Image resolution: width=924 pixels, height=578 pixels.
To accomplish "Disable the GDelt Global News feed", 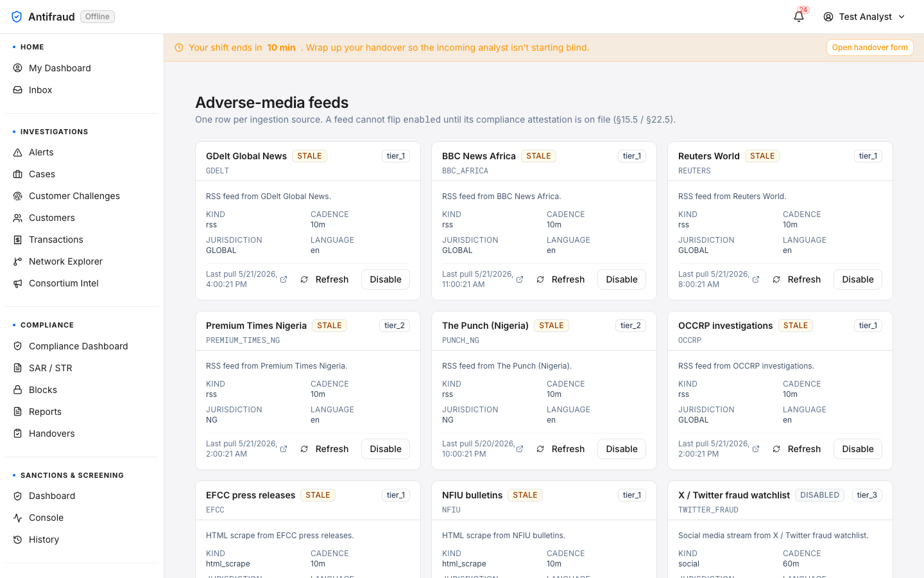I will [x=386, y=279].
